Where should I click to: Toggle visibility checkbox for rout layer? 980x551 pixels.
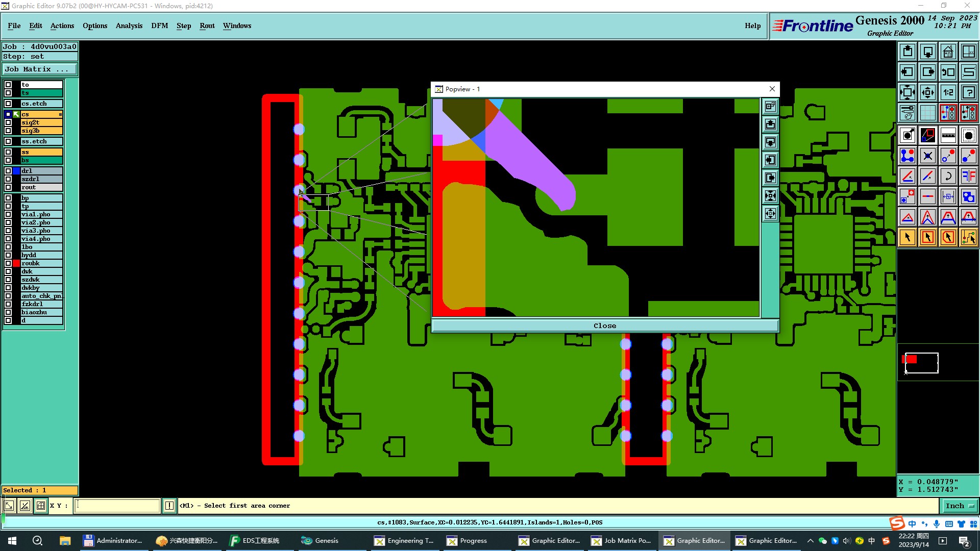8,187
